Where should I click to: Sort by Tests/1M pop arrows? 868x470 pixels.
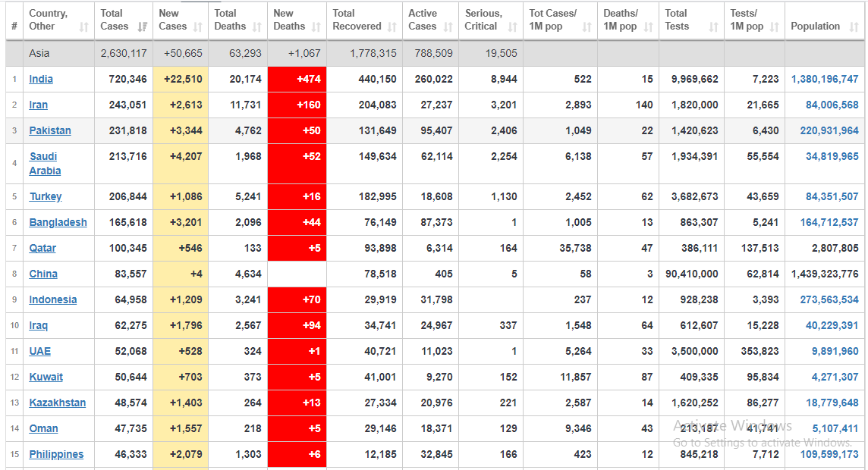point(775,27)
